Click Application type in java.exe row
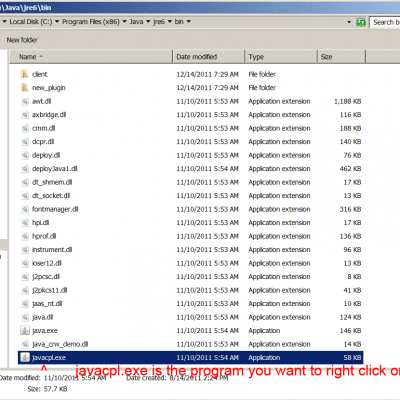This screenshot has width=400, height=400. point(264,331)
